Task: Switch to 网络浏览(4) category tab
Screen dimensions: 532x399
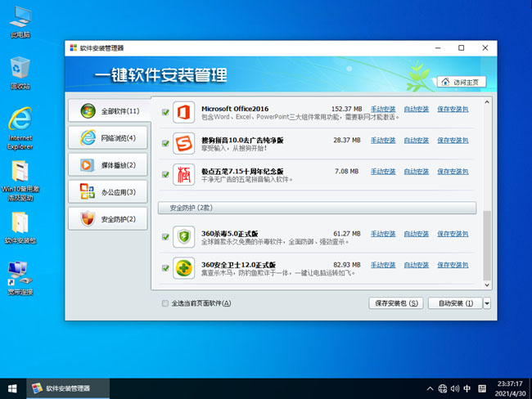Action: point(108,137)
